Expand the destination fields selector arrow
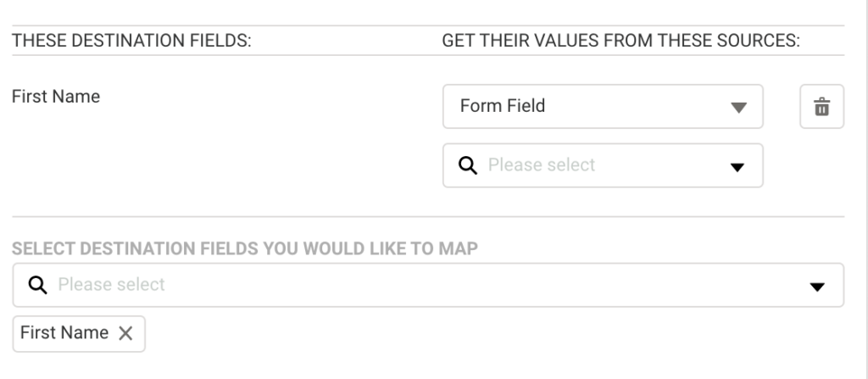Viewport: 868px width, 379px height. click(x=817, y=287)
